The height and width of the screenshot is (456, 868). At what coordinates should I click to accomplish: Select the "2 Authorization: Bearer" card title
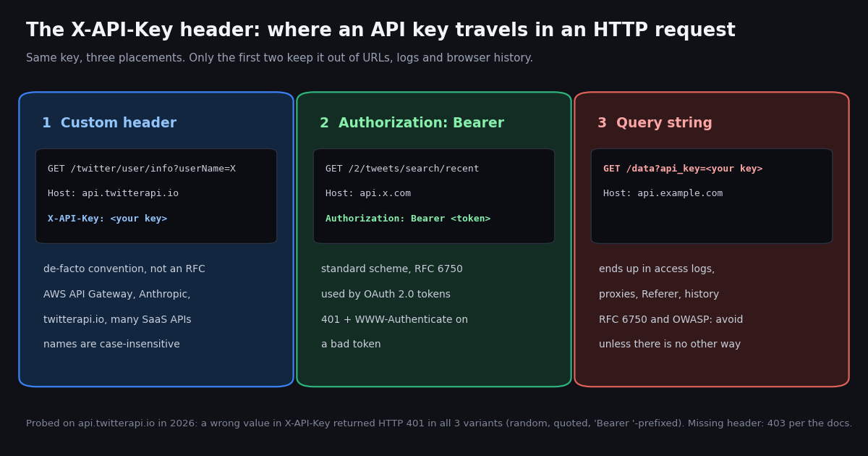click(x=412, y=123)
